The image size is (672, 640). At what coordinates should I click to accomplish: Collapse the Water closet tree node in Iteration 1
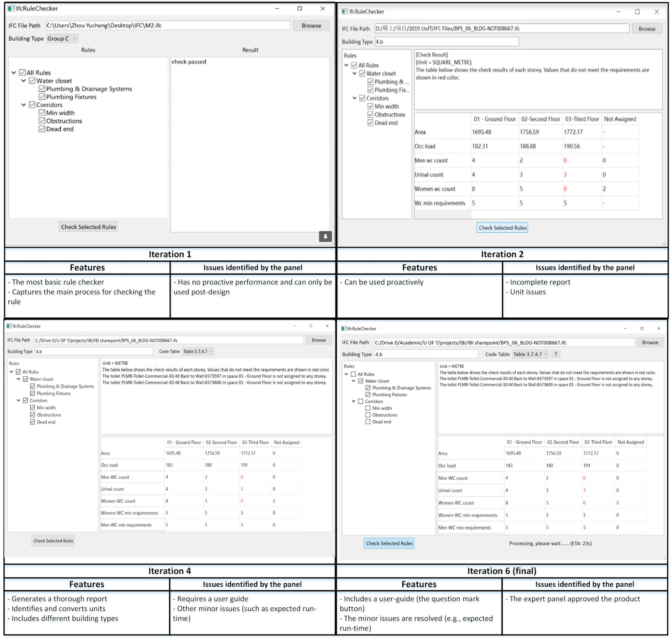tap(24, 81)
